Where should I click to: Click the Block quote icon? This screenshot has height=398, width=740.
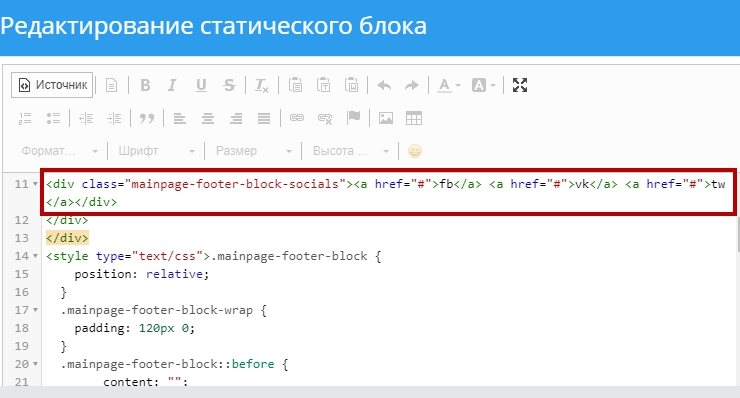147,119
